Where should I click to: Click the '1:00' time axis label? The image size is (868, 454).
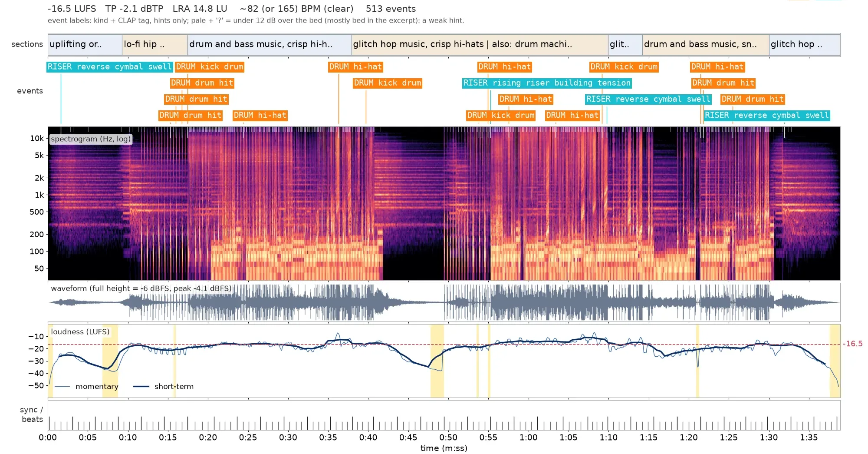529,437
